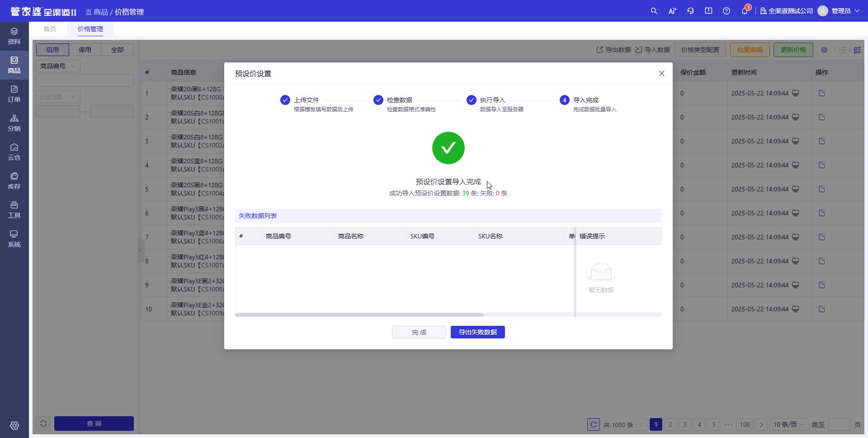
Task: Click the search magnifier icon in header
Action: pyautogui.click(x=654, y=11)
